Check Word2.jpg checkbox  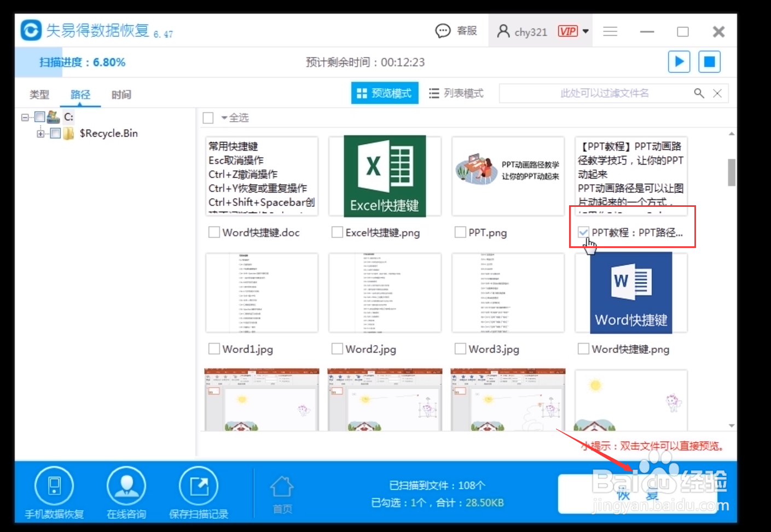tap(337, 349)
